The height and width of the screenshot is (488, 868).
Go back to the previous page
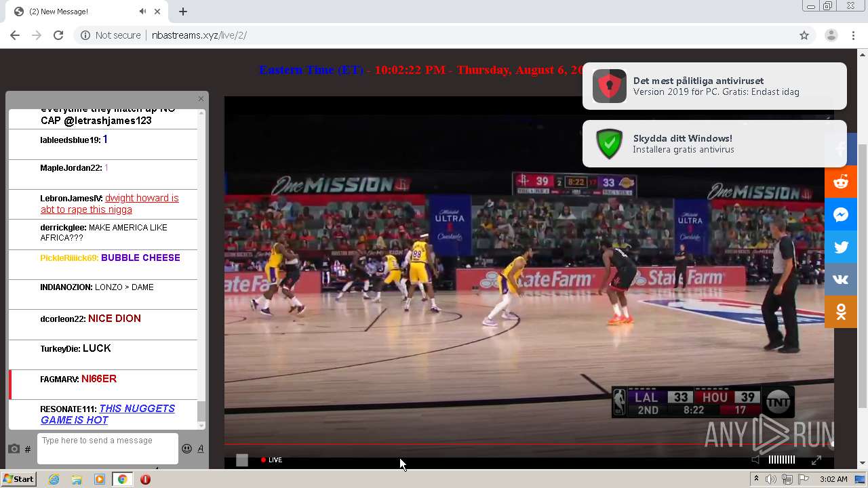coord(15,35)
